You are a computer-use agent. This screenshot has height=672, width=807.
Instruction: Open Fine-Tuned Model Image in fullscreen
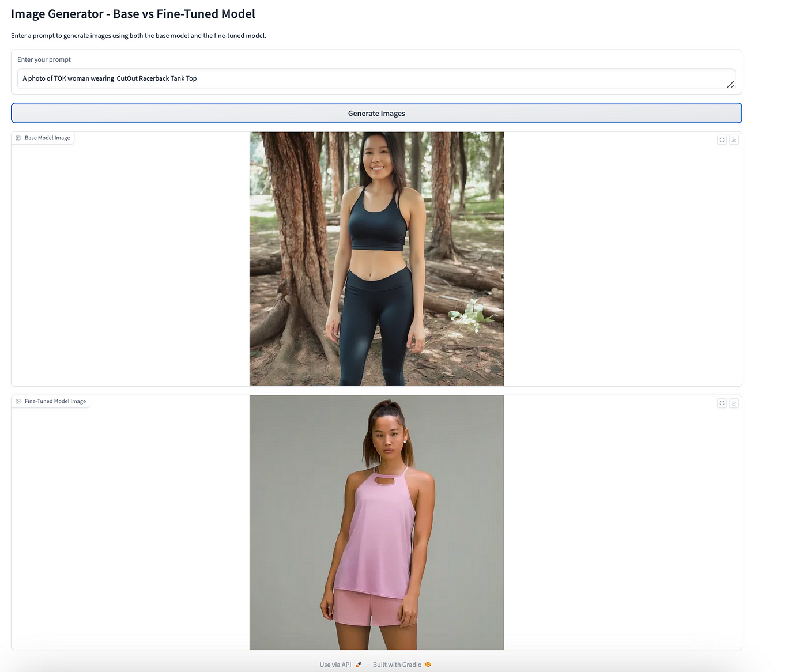point(722,403)
